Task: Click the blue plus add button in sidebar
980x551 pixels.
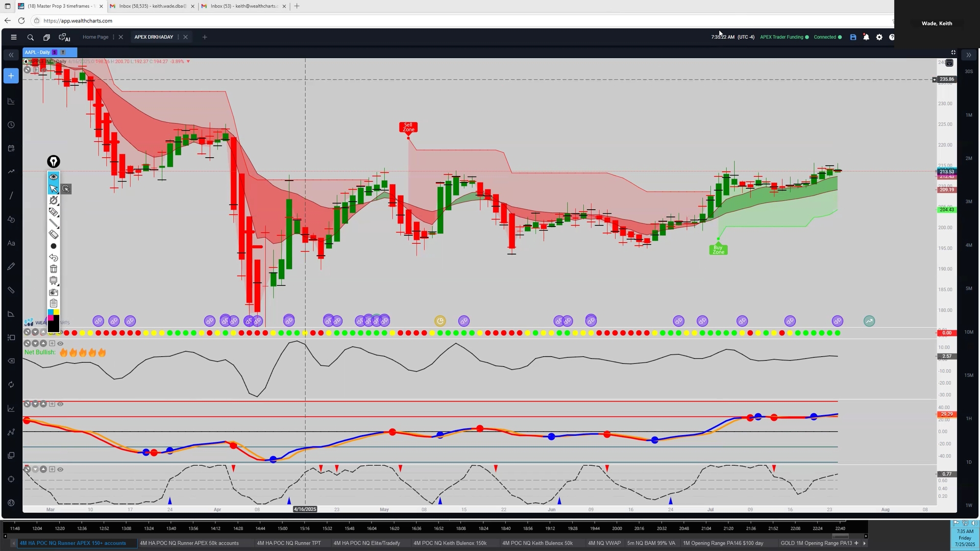Action: pos(11,76)
